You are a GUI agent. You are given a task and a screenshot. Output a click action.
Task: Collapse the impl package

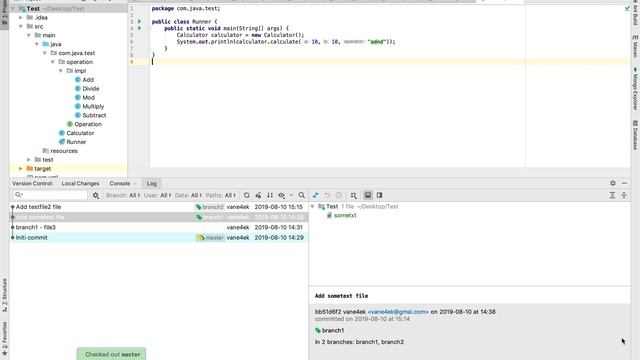click(x=61, y=71)
